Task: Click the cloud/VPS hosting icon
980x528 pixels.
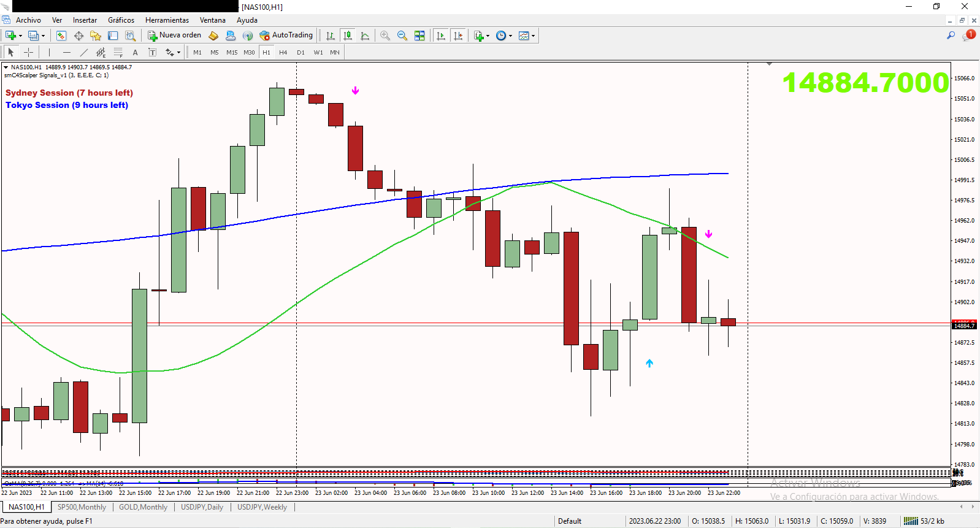Action: click(x=231, y=36)
